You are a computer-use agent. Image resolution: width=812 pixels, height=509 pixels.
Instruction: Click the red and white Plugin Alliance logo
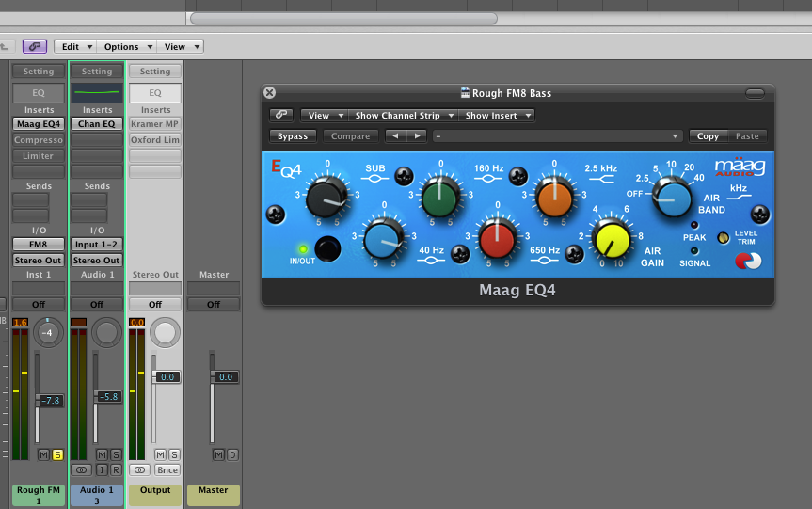(x=748, y=261)
